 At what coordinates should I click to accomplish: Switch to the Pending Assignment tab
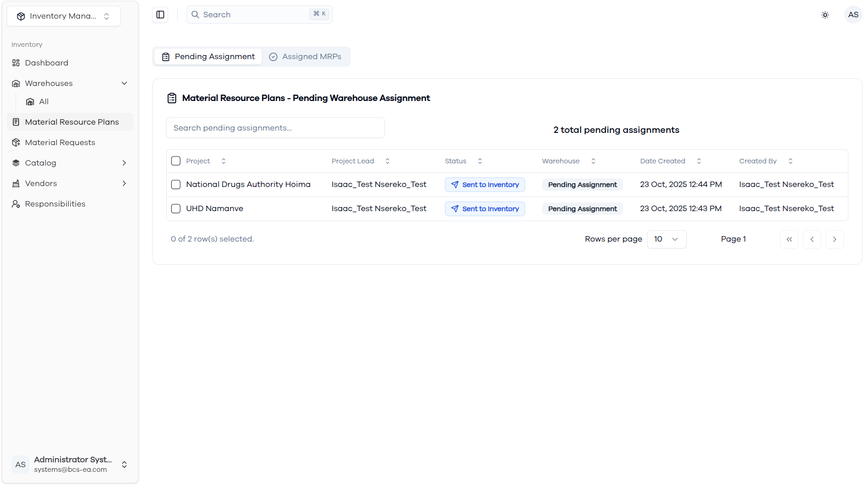coord(208,57)
